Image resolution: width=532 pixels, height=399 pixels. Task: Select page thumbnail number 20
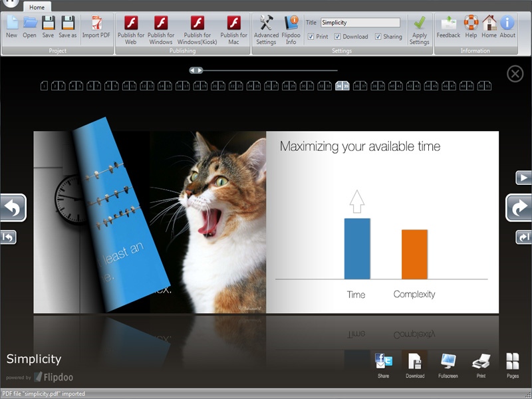[213, 85]
